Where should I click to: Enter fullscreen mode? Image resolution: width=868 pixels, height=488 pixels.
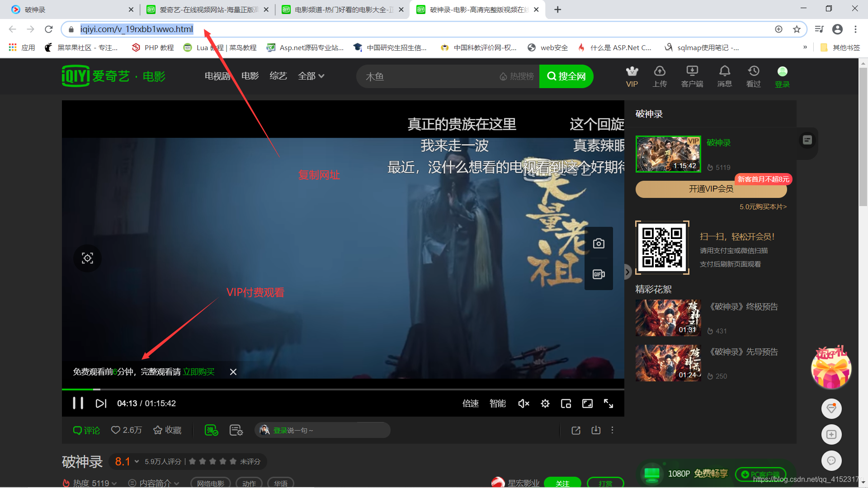(x=609, y=404)
